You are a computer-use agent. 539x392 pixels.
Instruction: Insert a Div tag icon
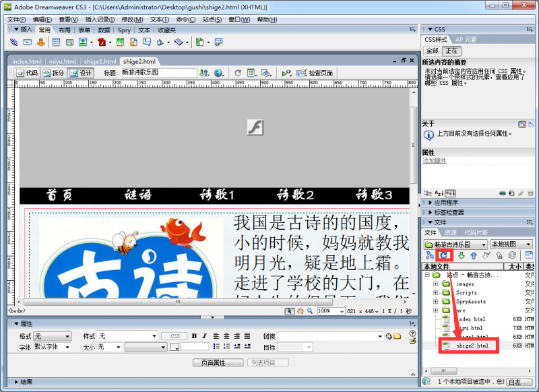click(70, 42)
